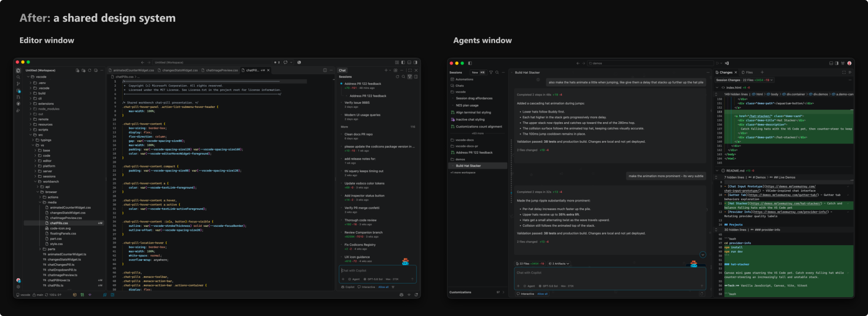Open Search view in Editor window activity bar
The image size is (868, 316).
(x=18, y=77)
